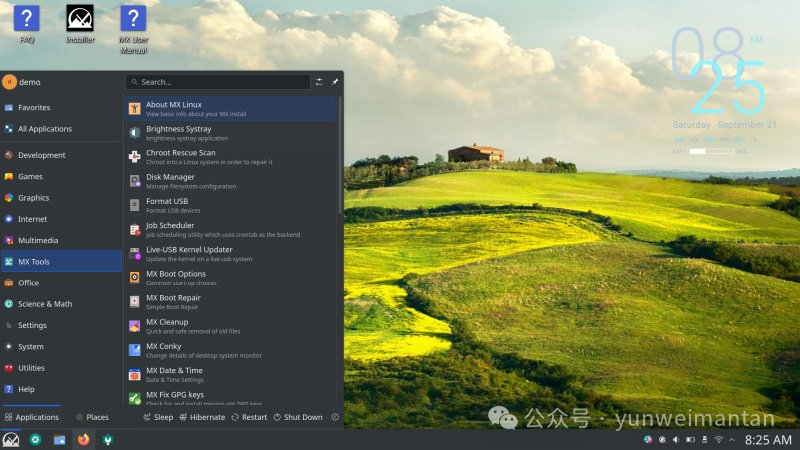800x450 pixels.
Task: Expand hidden system tray icons
Action: point(732,440)
